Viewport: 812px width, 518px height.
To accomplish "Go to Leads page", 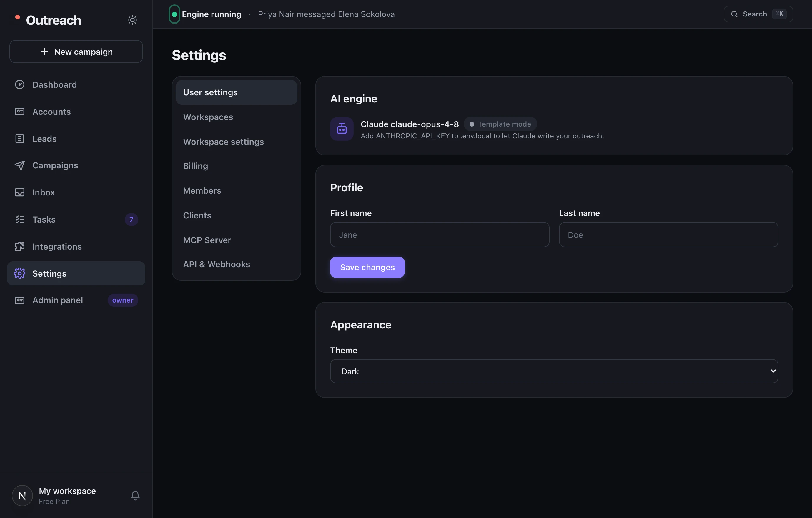I will tap(76, 139).
